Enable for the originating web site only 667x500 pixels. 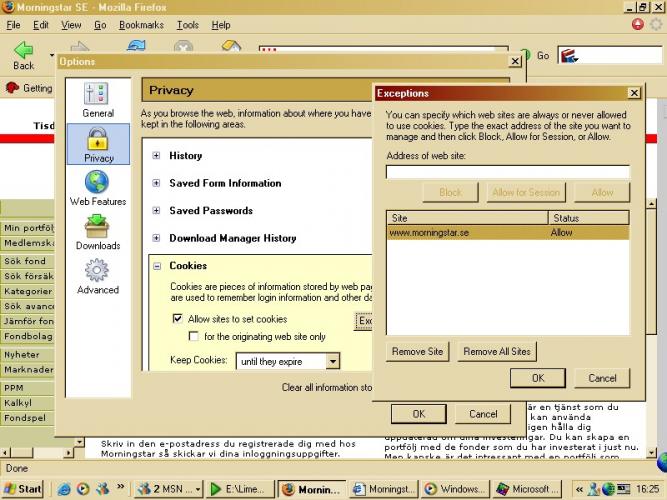(196, 337)
